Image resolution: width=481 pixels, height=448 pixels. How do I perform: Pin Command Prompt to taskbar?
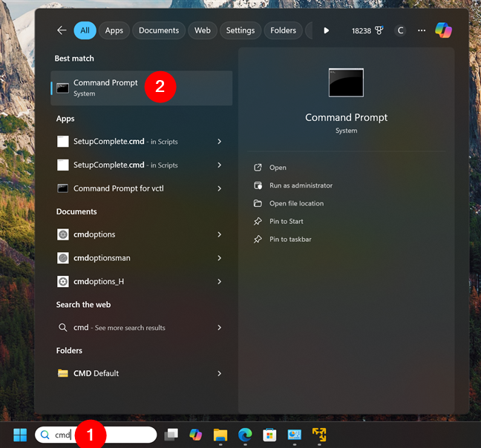click(x=290, y=240)
